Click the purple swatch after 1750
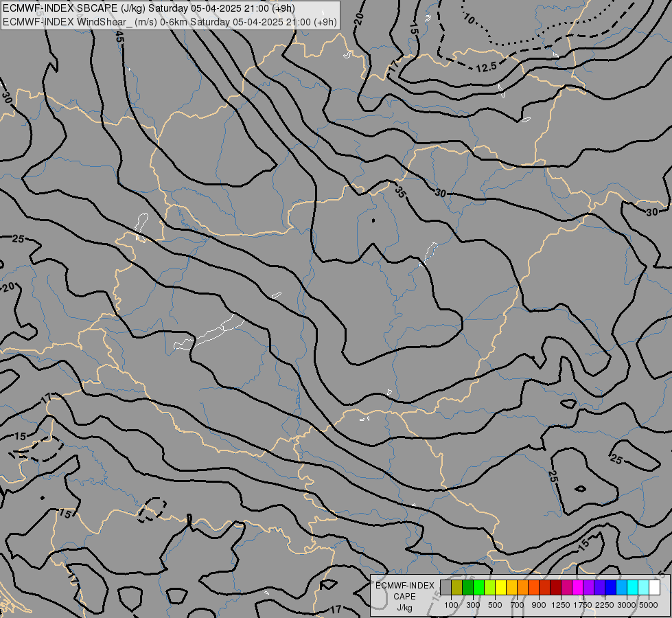Viewport: 672px width, 618px height. [x=588, y=587]
